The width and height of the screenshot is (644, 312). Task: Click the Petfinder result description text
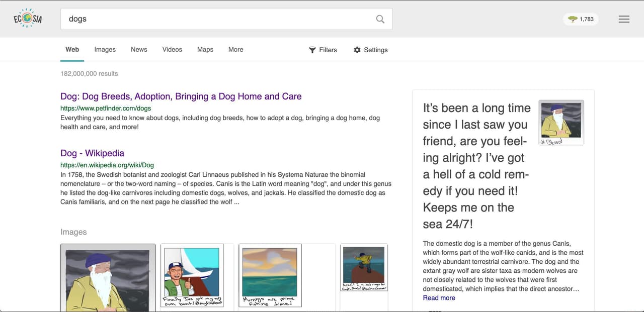coord(220,122)
